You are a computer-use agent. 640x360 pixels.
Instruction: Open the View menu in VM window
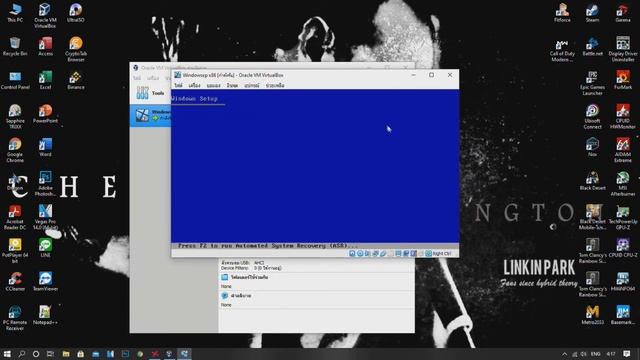213,86
